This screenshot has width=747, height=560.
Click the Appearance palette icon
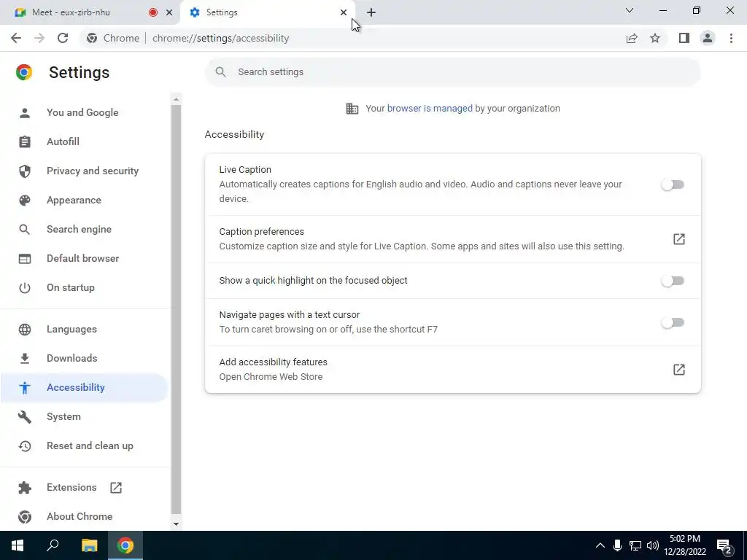coord(25,200)
